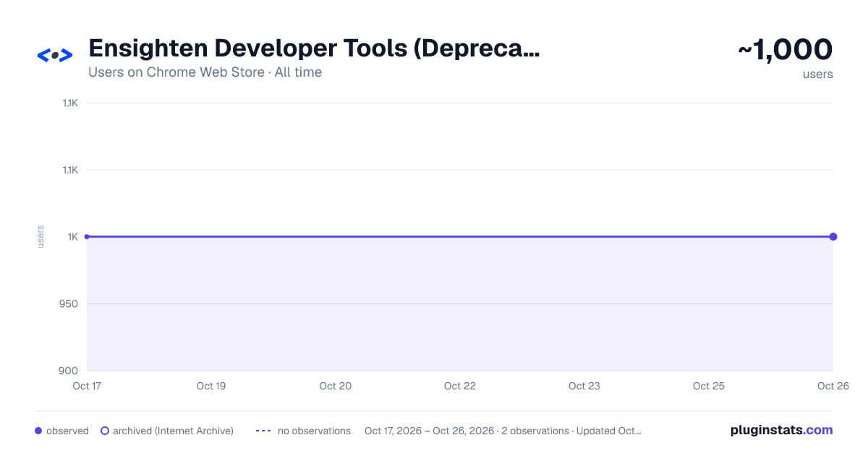868x456 pixels.
Task: Click the 900 y-axis label
Action: 69,371
